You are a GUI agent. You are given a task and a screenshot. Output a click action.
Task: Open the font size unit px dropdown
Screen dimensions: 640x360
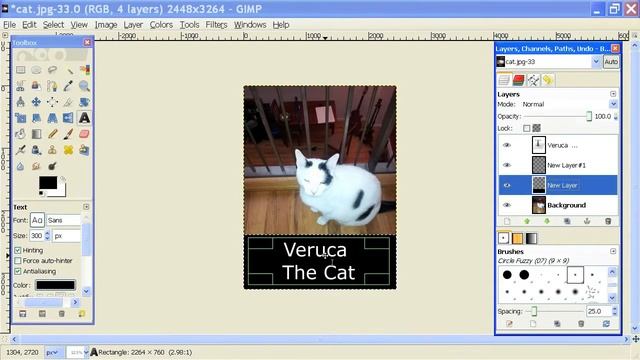pyautogui.click(x=66, y=236)
